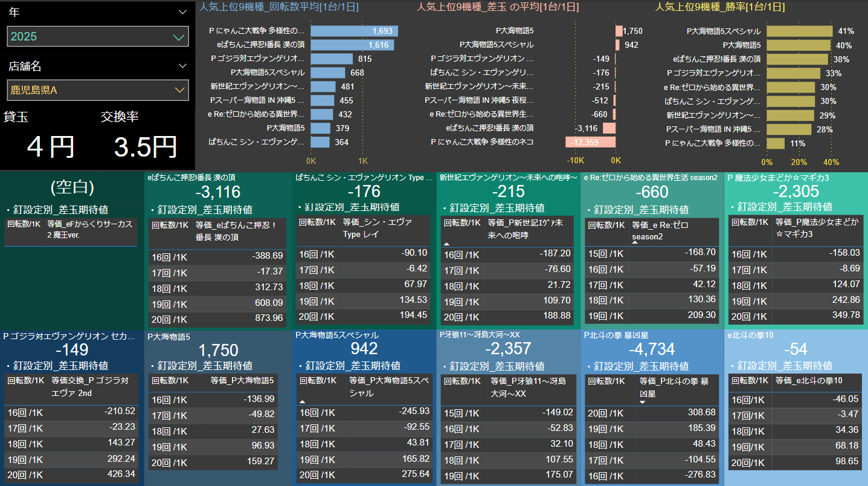Image resolution: width=868 pixels, height=486 pixels.
Task: Click the -4,734 card for P北斗の拳 暴凶星
Action: (652, 350)
